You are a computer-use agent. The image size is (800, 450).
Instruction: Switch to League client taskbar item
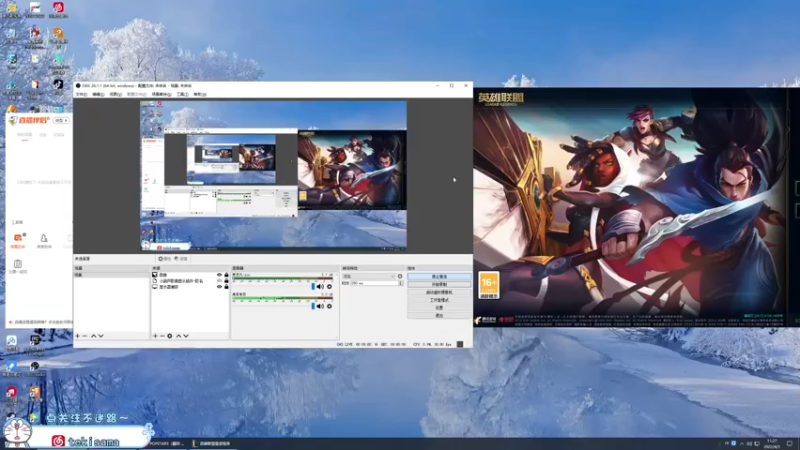[212, 444]
